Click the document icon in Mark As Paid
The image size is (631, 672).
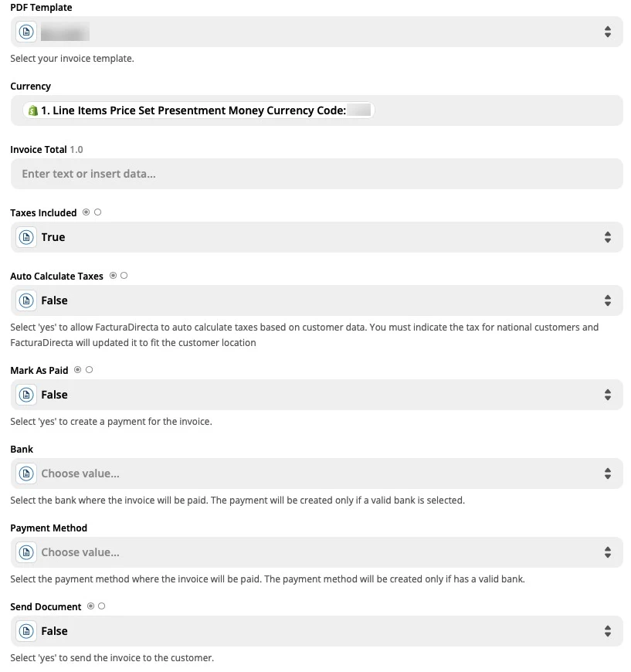25,395
